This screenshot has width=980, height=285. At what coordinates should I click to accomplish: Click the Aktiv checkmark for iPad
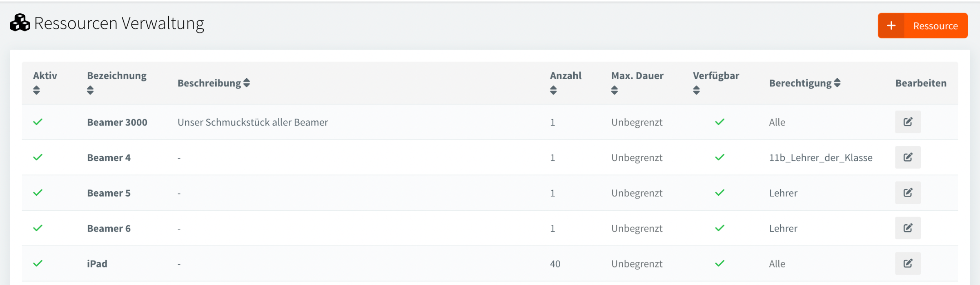point(38,264)
